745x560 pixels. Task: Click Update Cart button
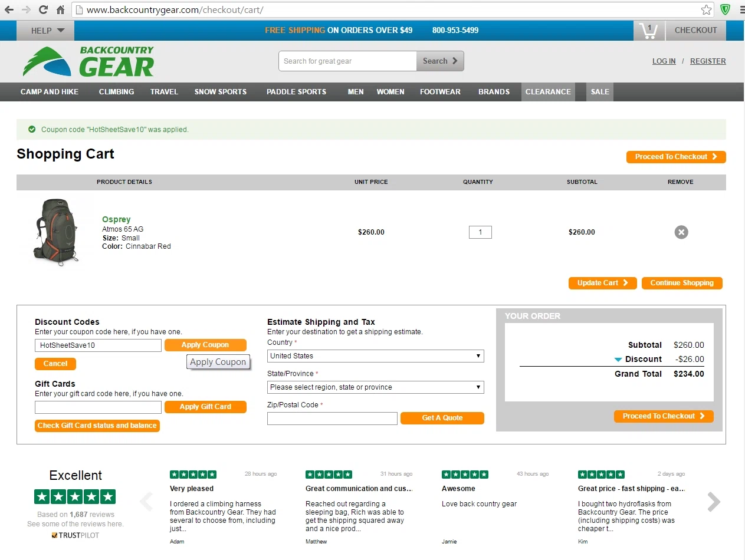[x=603, y=283]
